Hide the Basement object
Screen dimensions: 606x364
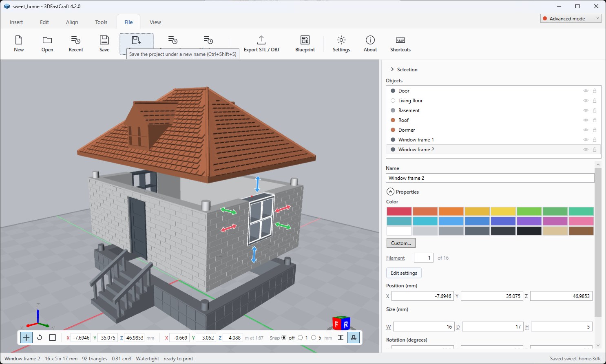coord(586,110)
